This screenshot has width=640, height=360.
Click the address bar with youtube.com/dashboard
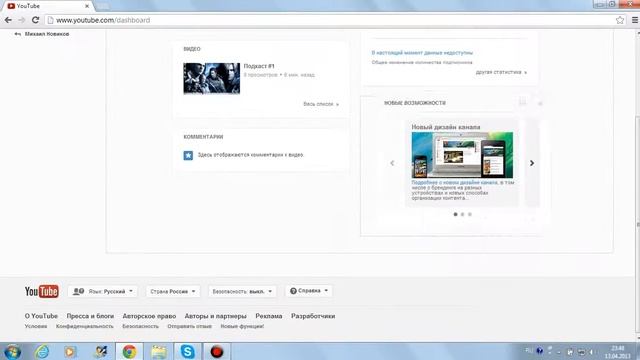click(331, 20)
